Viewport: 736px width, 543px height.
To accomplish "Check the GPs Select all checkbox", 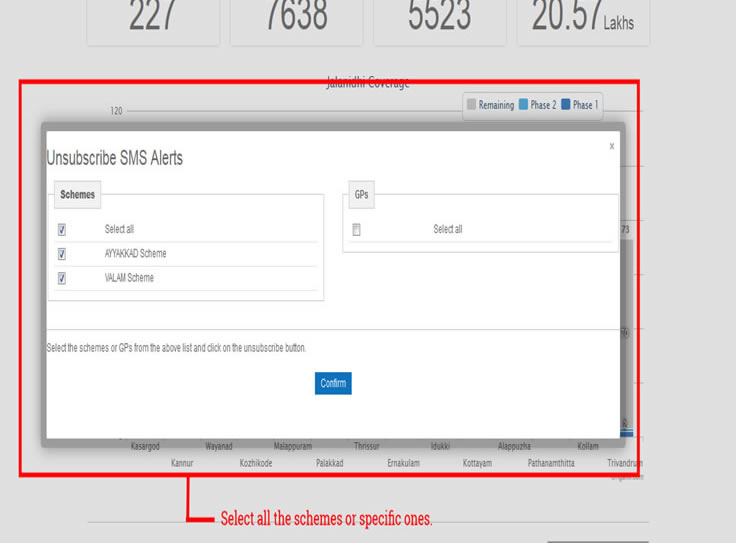I will coord(356,229).
